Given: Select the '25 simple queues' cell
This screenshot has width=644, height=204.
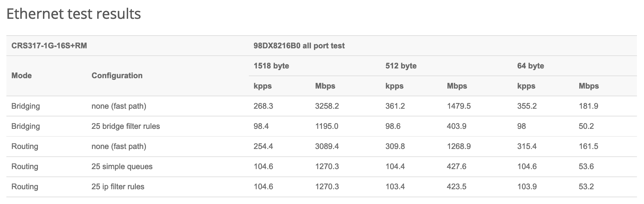Looking at the screenshot, I should pos(122,167).
